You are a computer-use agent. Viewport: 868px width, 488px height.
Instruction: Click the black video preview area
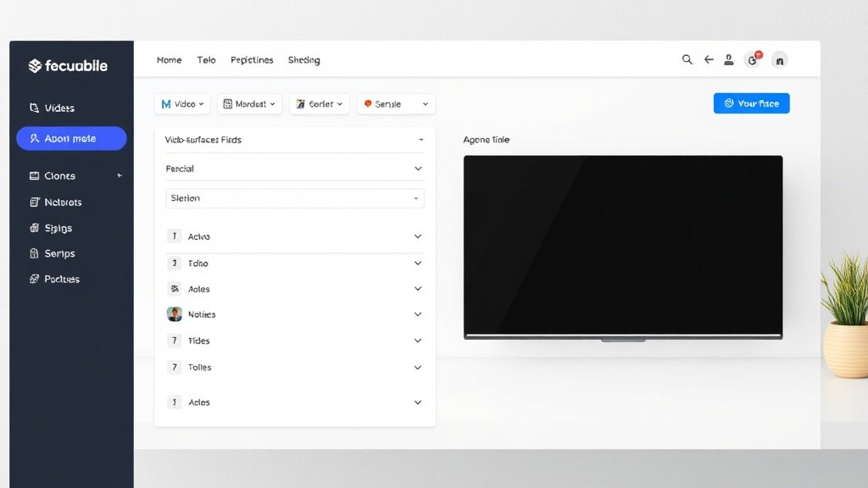tap(623, 245)
